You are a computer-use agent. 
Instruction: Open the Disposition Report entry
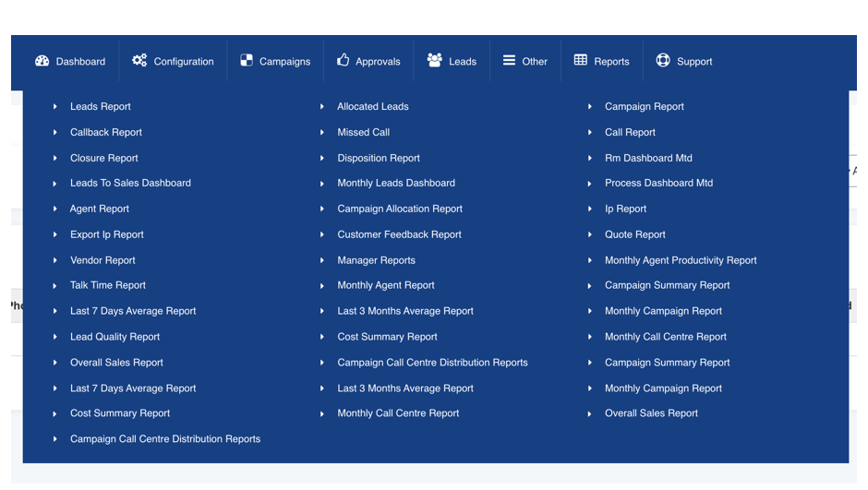coord(379,159)
